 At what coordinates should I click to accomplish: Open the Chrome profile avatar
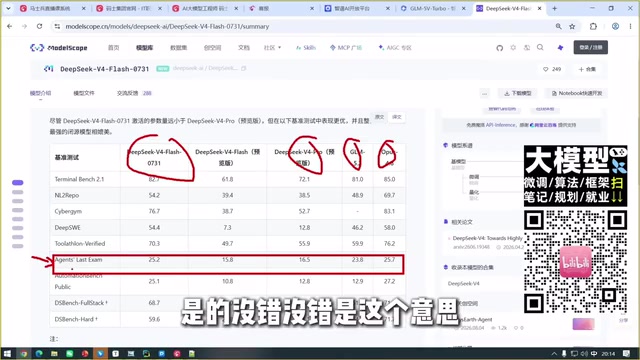click(x=615, y=26)
